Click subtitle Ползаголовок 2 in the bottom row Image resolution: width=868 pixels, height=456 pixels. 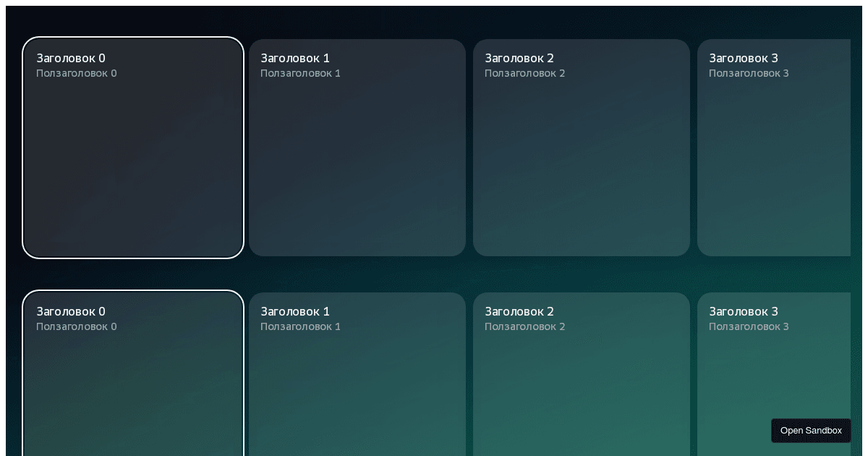pyautogui.click(x=525, y=326)
